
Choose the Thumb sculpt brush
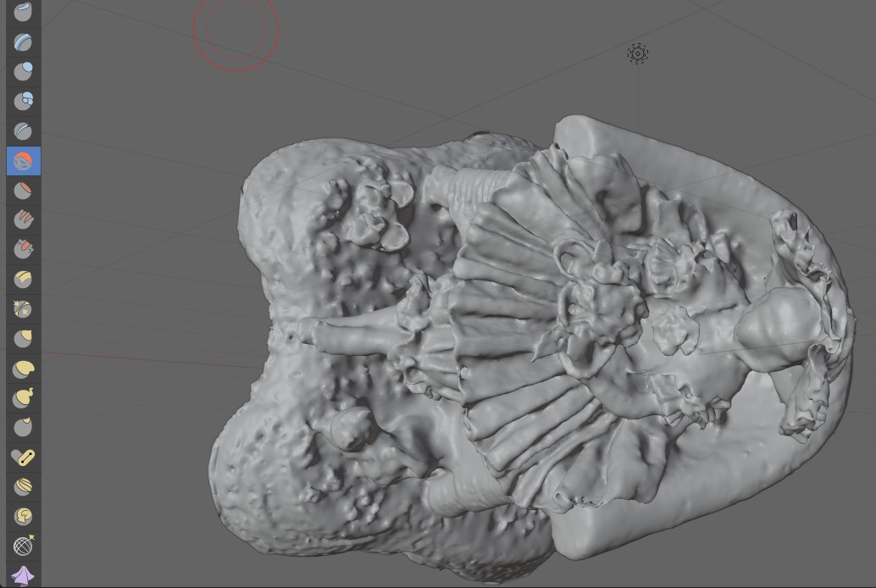(x=23, y=428)
